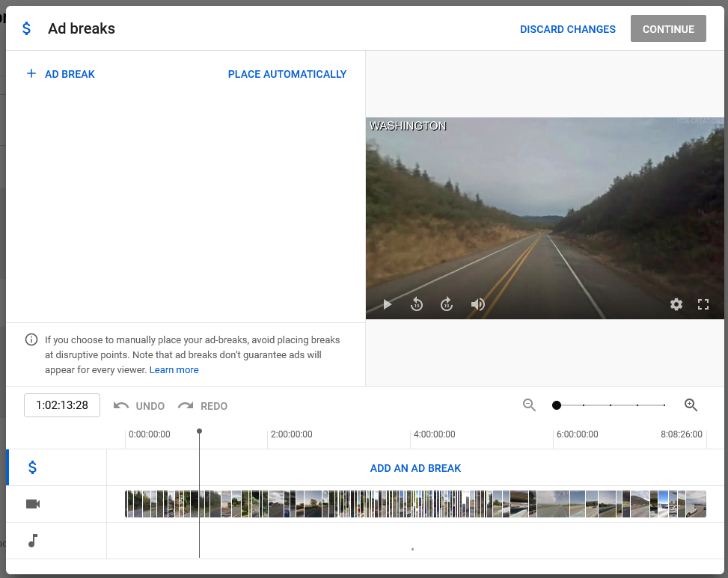The image size is (728, 578).
Task: Set timeline zoom to the last slider stop
Action: click(664, 405)
